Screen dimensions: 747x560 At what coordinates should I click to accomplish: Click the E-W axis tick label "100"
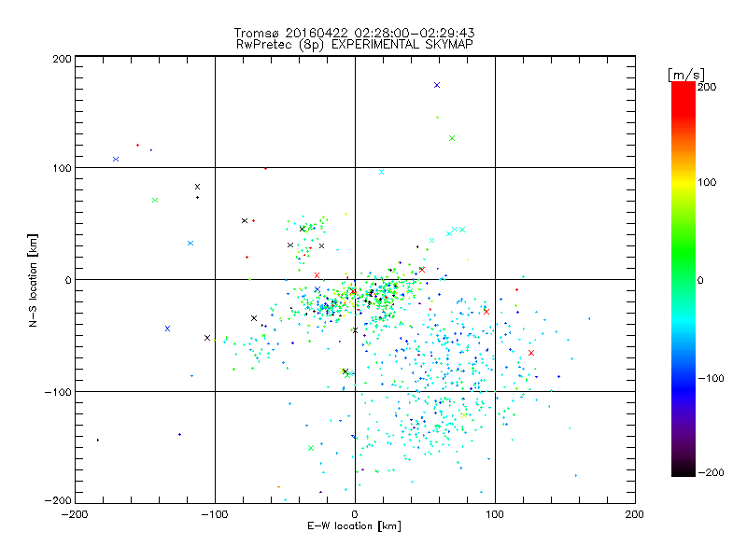point(495,514)
